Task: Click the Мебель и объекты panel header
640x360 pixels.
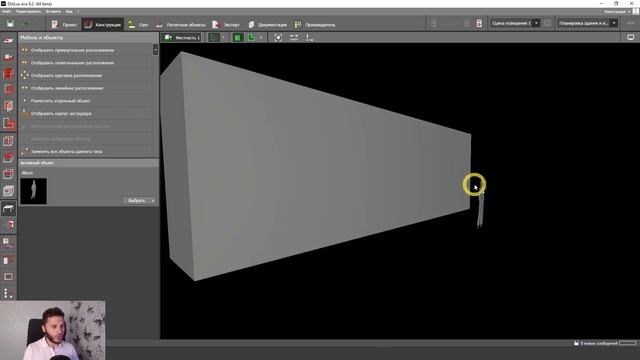Action: coord(89,38)
